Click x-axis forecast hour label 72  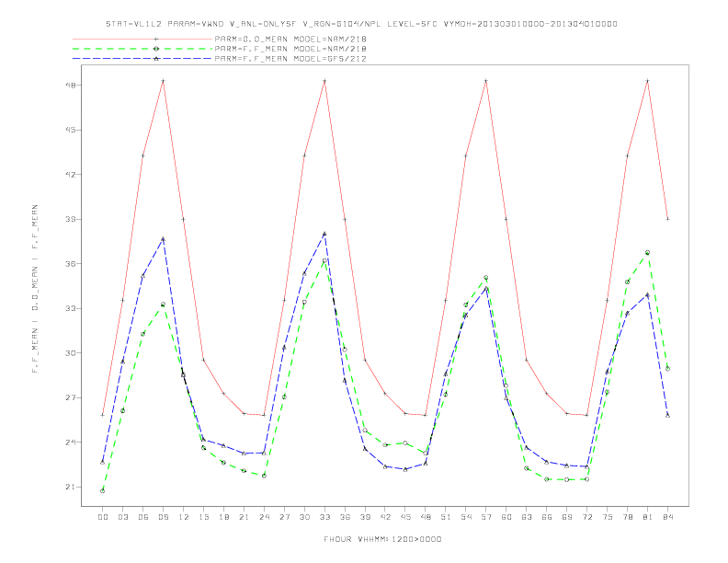[x=586, y=517]
